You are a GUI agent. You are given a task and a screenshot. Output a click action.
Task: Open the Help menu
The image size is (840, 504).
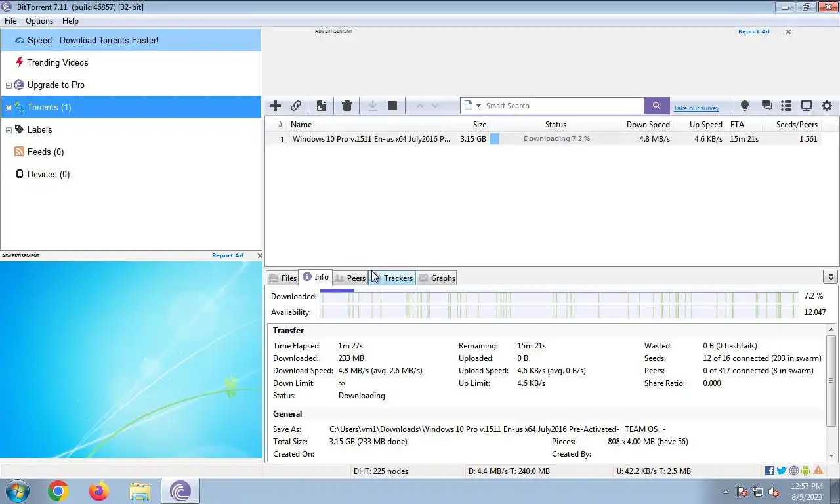pos(70,21)
